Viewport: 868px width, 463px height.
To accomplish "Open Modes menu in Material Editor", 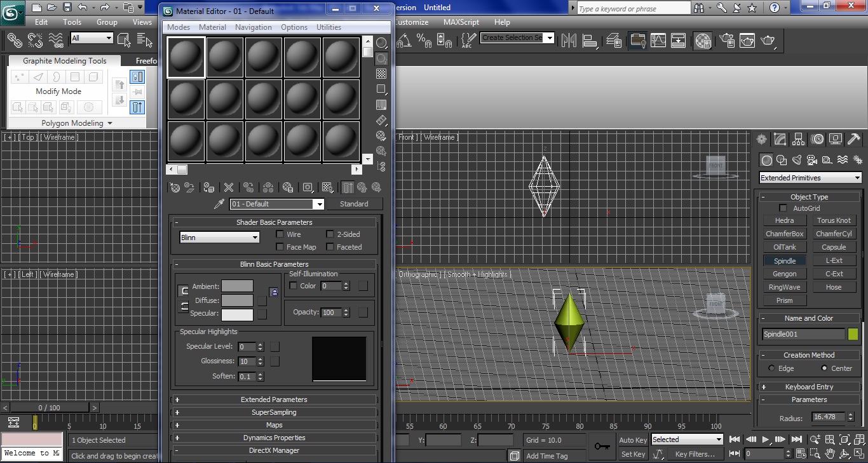I will click(x=179, y=27).
